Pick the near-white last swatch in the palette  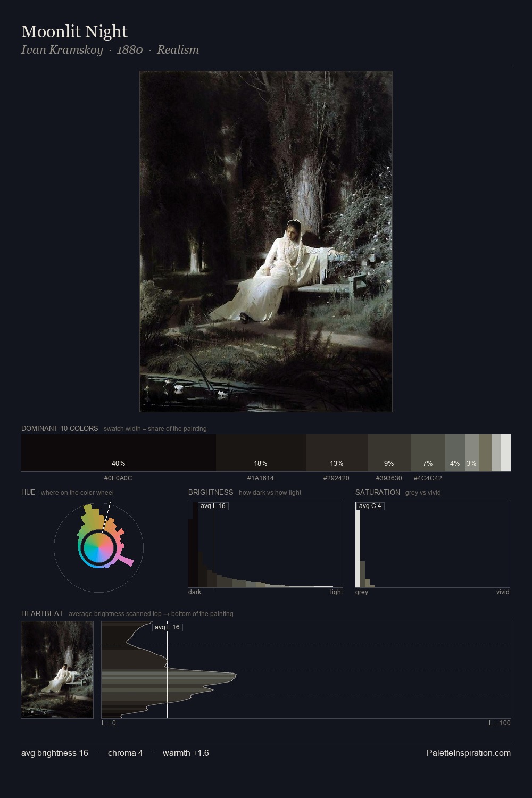[x=506, y=453]
